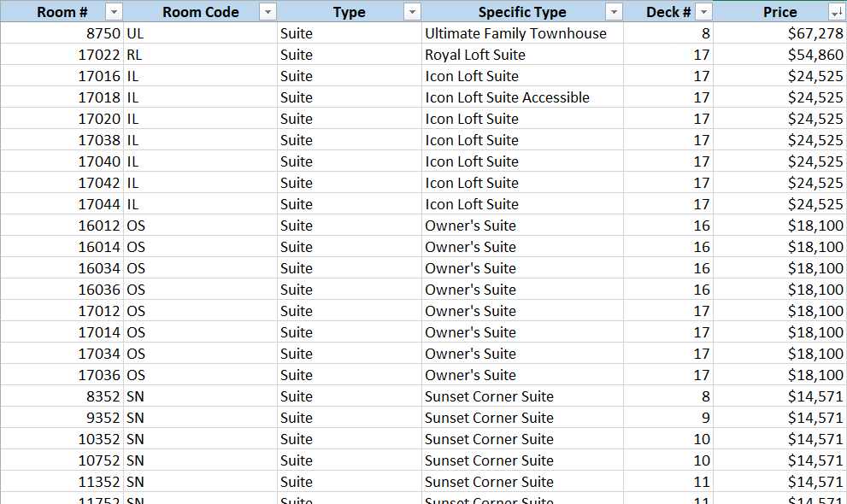Click deck number 8 in row 8750
This screenshot has height=504, width=847.
[668, 33]
